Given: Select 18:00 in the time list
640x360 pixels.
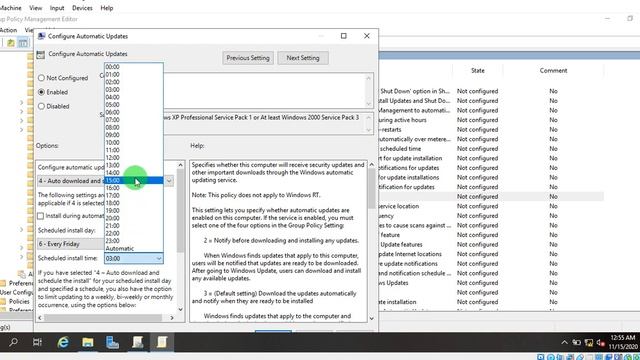Looking at the screenshot, I should coord(134,203).
